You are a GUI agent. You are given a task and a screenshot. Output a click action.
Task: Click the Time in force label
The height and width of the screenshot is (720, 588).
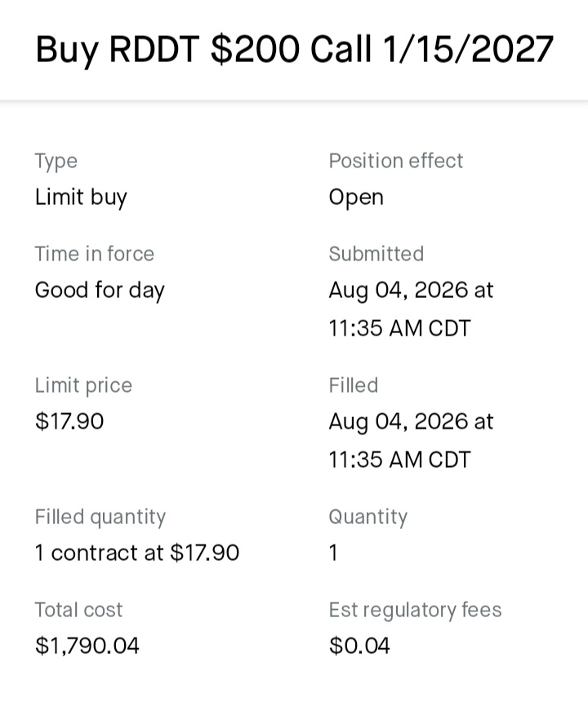[95, 254]
